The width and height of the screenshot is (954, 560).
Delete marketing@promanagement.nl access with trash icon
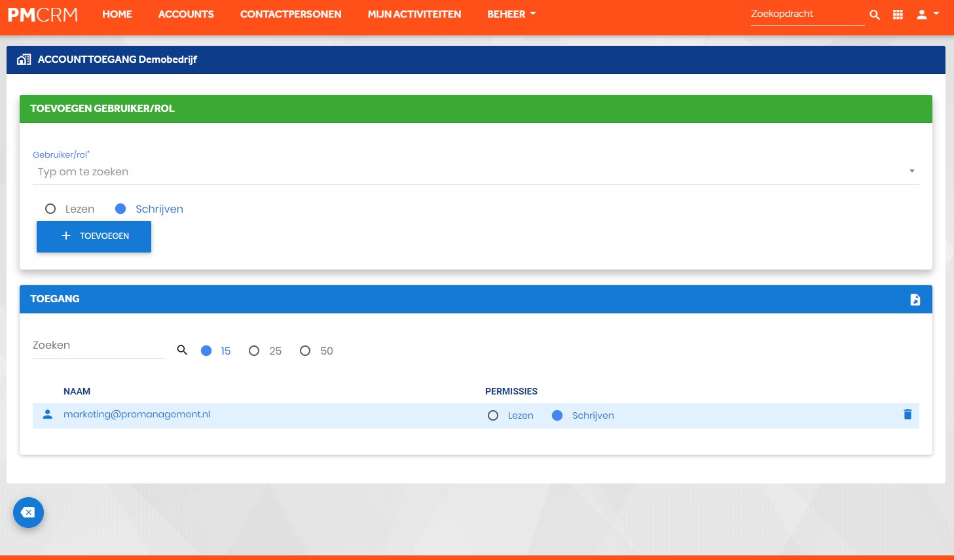click(908, 414)
